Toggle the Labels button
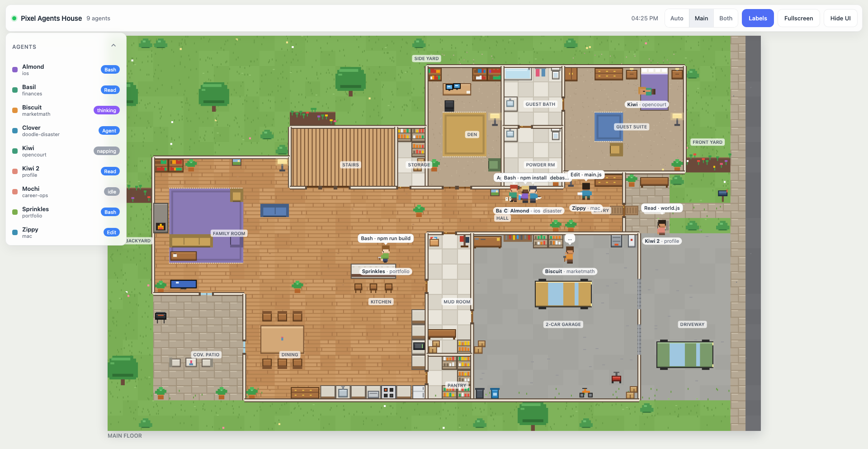This screenshot has width=868, height=449. pos(758,19)
